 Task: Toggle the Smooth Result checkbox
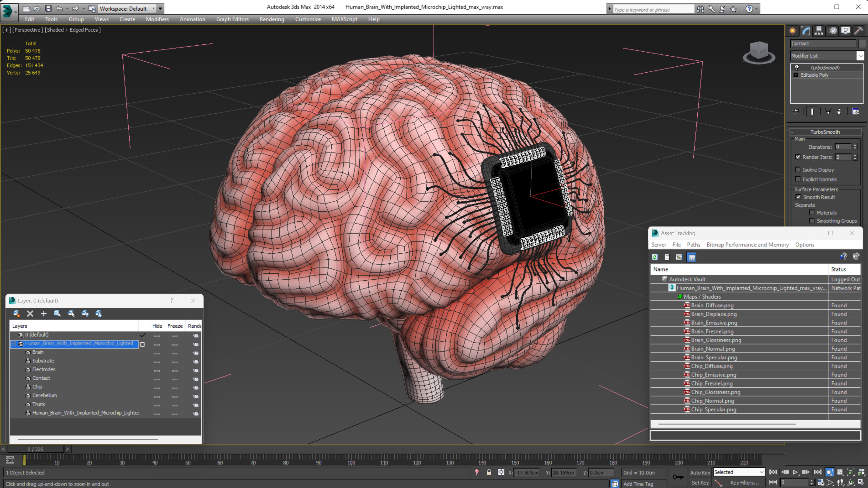(798, 197)
